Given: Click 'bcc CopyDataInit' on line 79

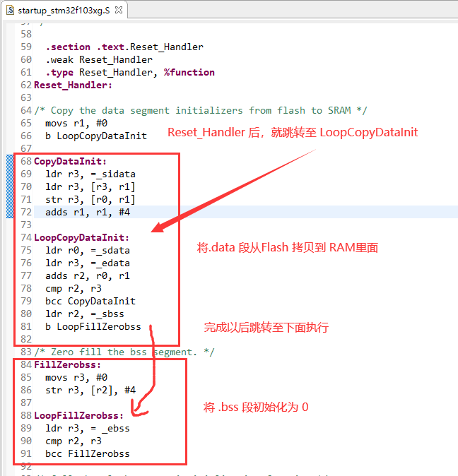Looking at the screenshot, I should point(90,302).
